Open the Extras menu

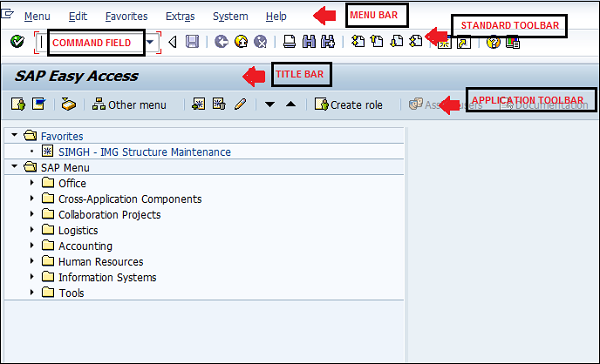click(180, 16)
